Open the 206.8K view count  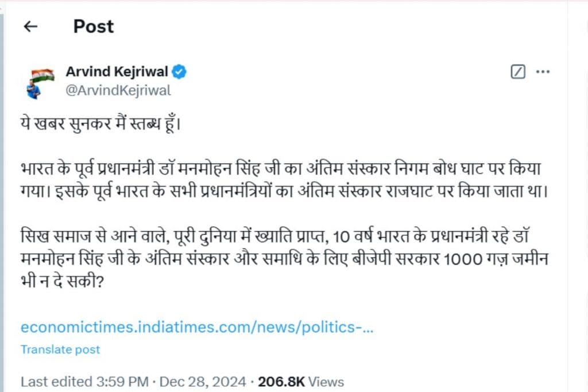(x=281, y=381)
